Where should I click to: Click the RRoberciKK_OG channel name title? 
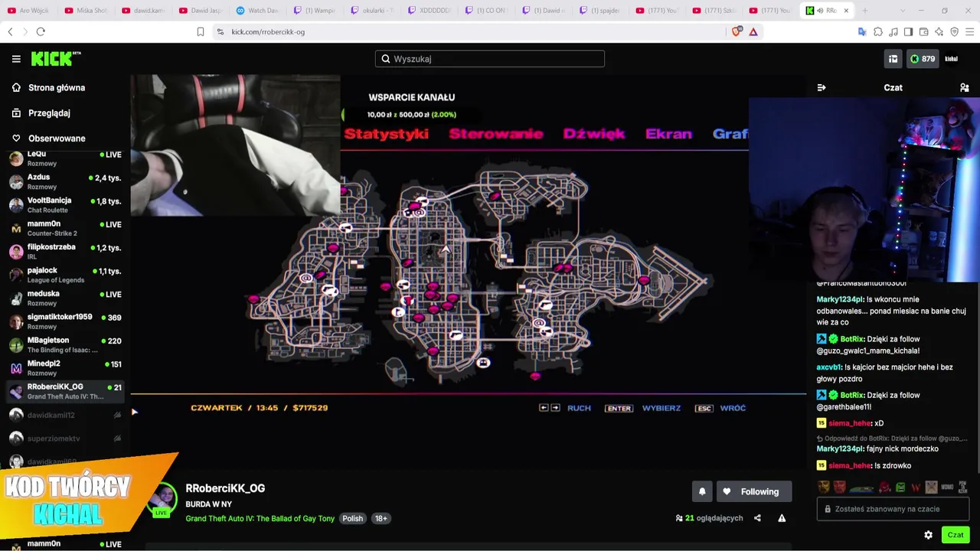click(225, 488)
